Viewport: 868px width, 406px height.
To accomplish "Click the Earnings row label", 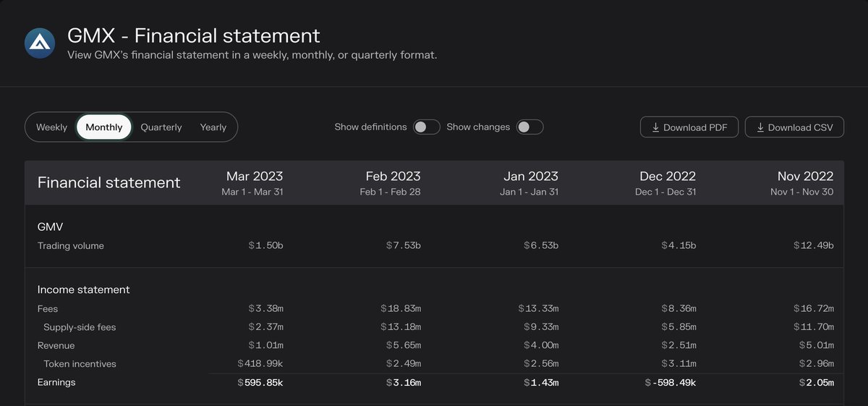I will [x=56, y=382].
